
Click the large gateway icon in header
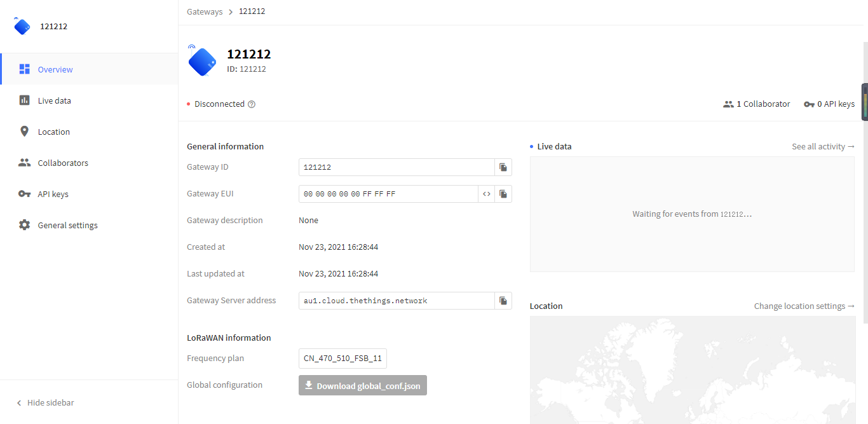[203, 61]
